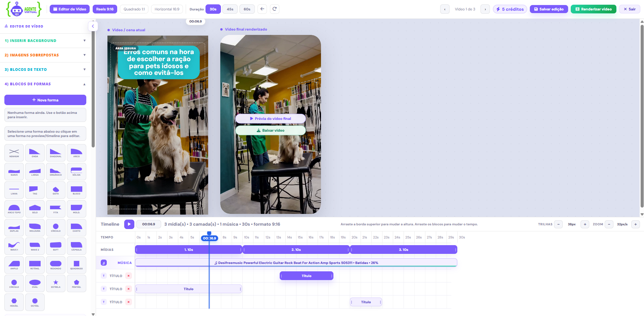Select the GOTA shape

56,190
